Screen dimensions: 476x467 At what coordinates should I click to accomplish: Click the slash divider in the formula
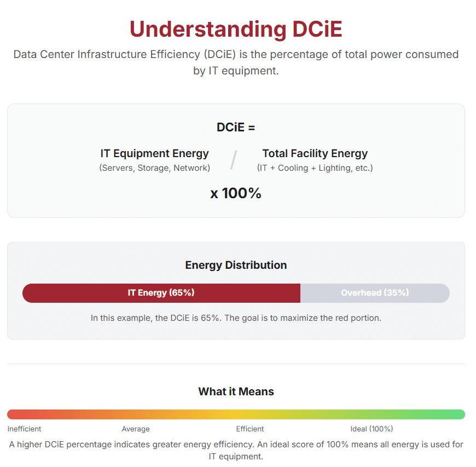(234, 160)
